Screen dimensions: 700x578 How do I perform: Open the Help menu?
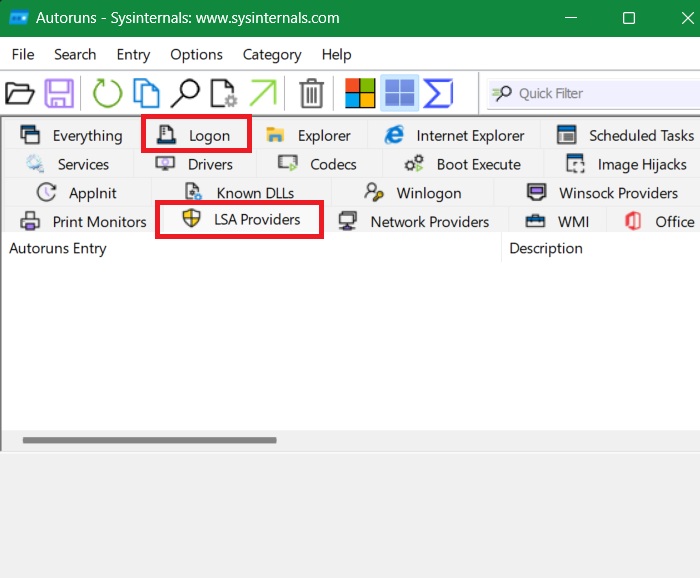pos(336,54)
